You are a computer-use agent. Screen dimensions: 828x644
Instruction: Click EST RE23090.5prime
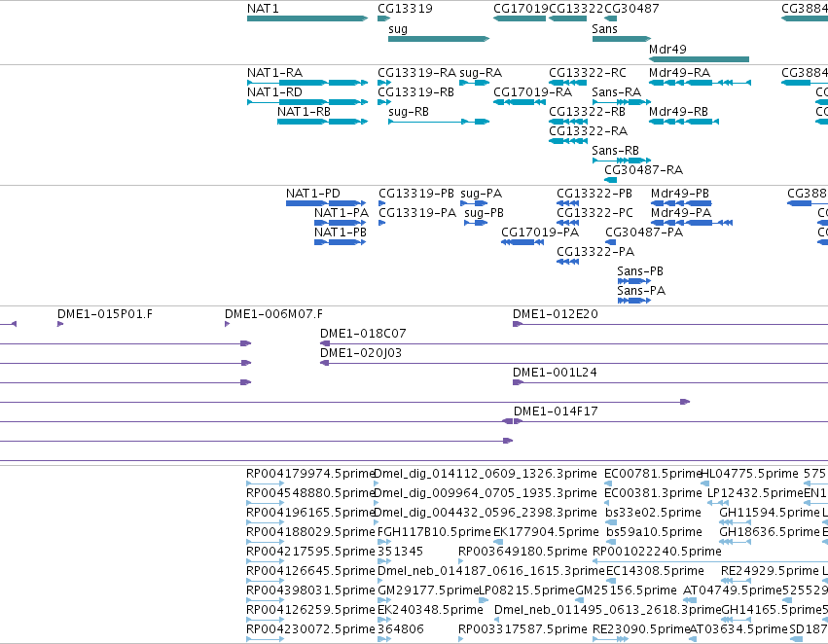tap(611, 639)
